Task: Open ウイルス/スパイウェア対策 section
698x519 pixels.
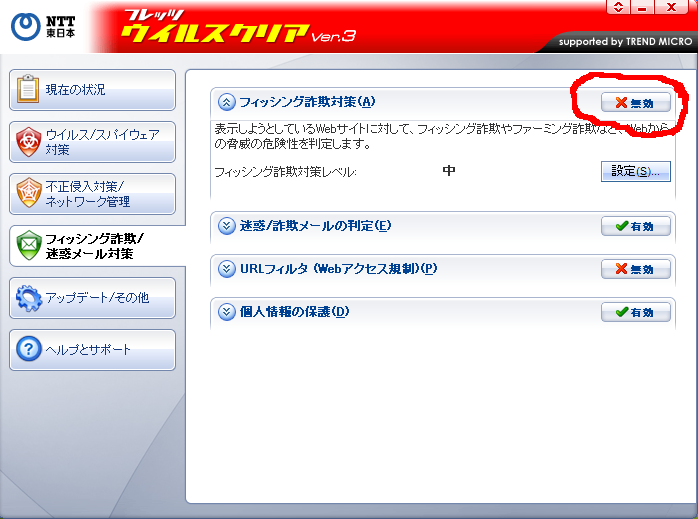Action: (92, 142)
